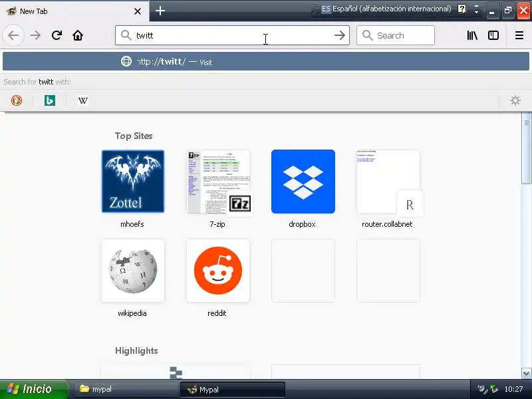
Task: Click the router.collabnet label text
Action: [387, 224]
